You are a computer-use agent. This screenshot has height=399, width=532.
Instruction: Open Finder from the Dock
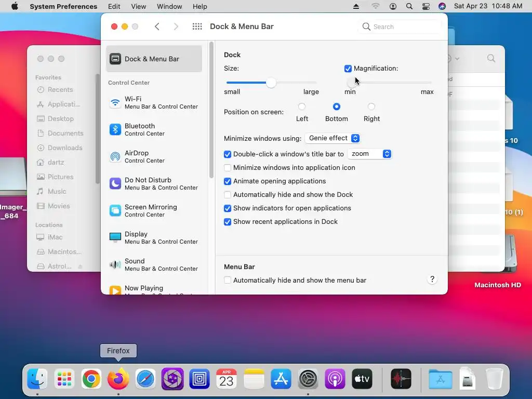point(37,379)
